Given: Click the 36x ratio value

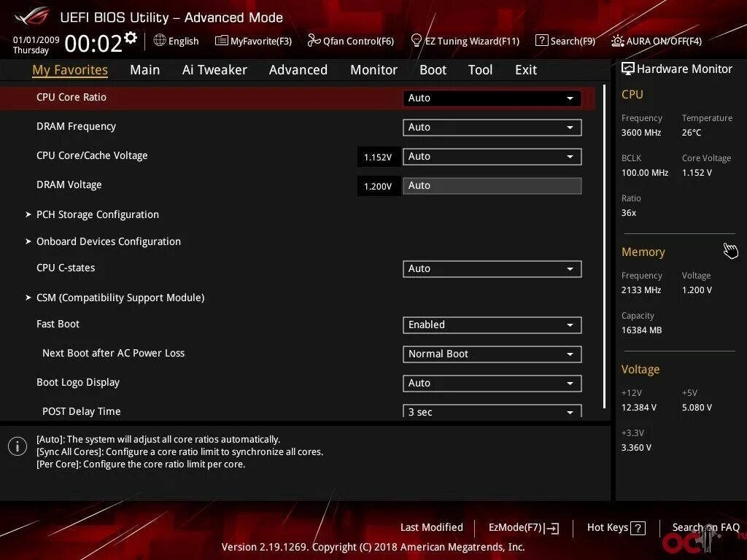Looking at the screenshot, I should pos(629,213).
